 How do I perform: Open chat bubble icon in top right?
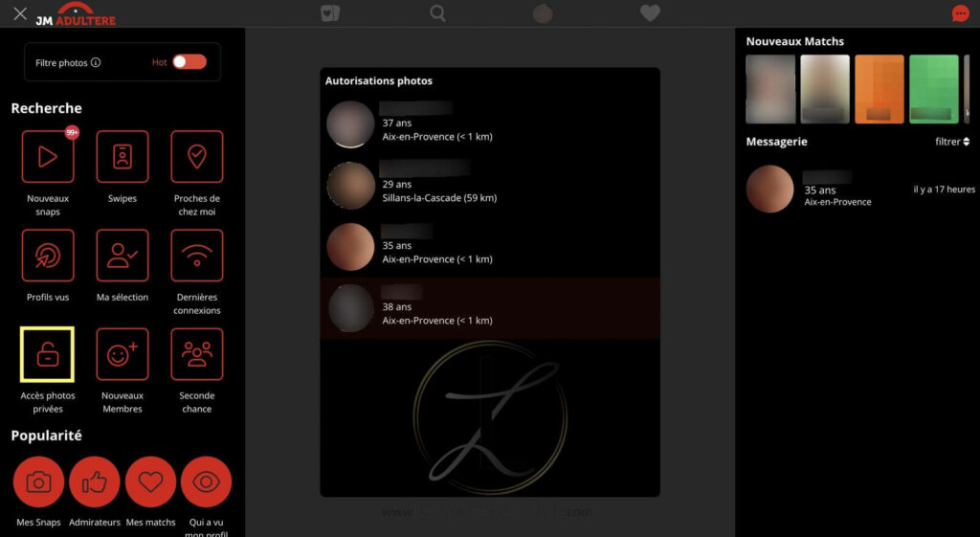point(960,13)
